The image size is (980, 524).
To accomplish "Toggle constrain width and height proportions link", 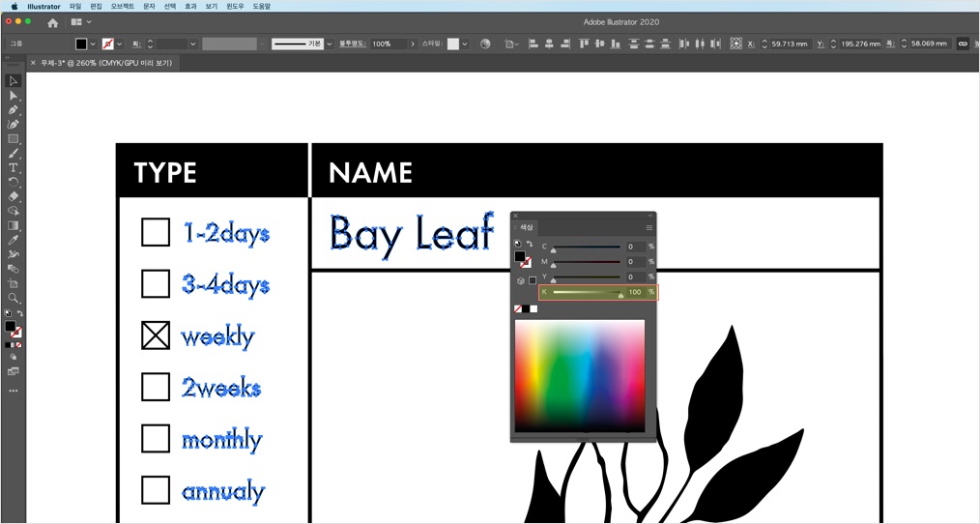I will click(x=963, y=44).
